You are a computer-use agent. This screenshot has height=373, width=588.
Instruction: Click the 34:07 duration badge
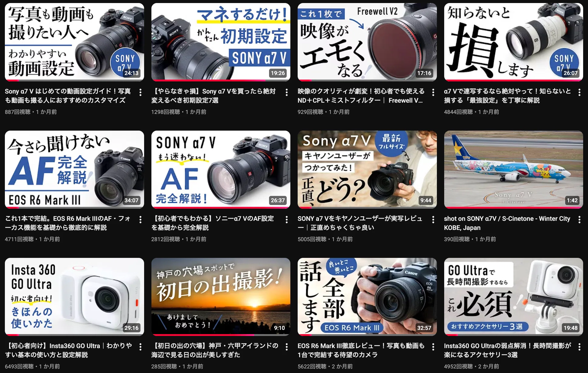[131, 200]
